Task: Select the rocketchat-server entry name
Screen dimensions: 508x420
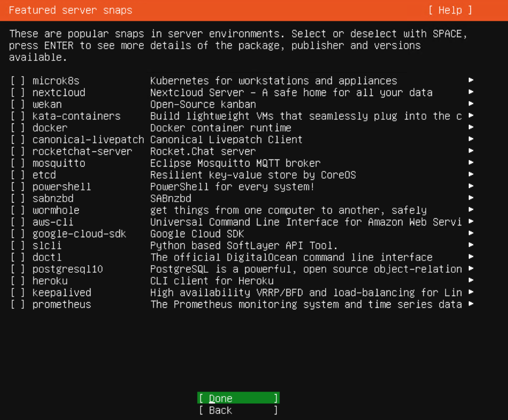Action: click(x=82, y=151)
